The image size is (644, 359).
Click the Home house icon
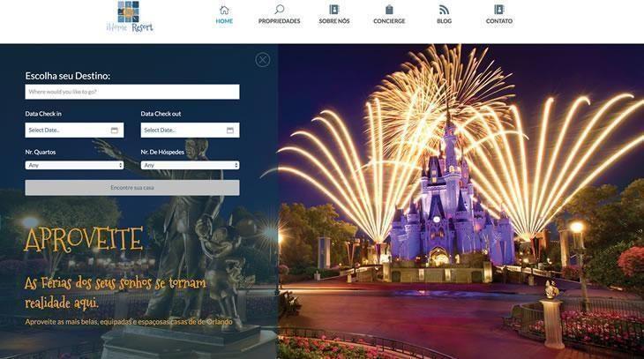[x=224, y=10]
